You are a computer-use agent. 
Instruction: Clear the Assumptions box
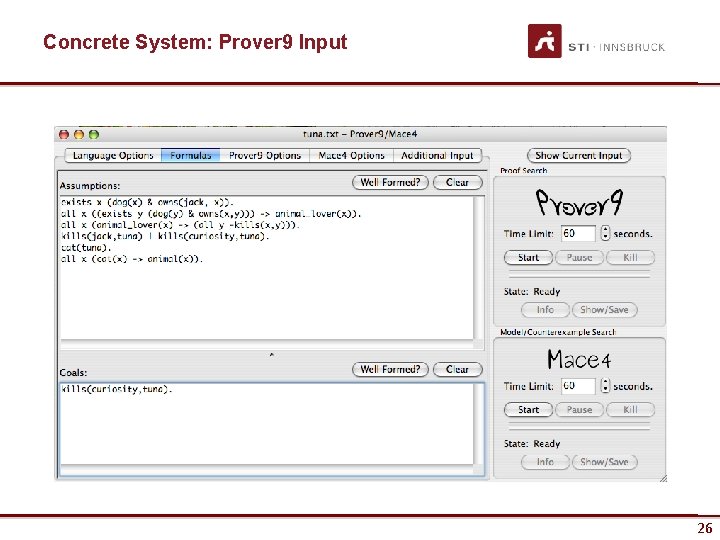(x=457, y=182)
